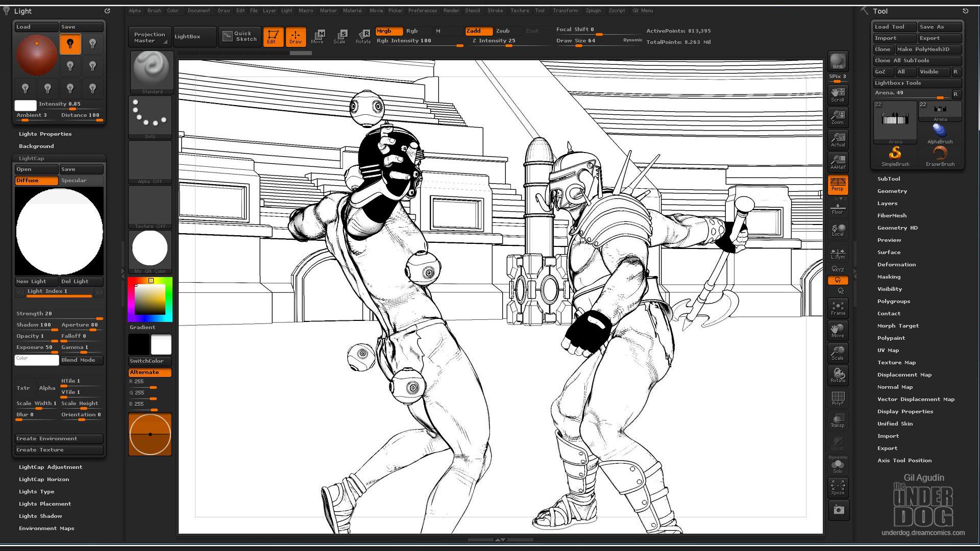Viewport: 980px width, 551px height.
Task: Switch on the Zsub mode
Action: [508, 31]
